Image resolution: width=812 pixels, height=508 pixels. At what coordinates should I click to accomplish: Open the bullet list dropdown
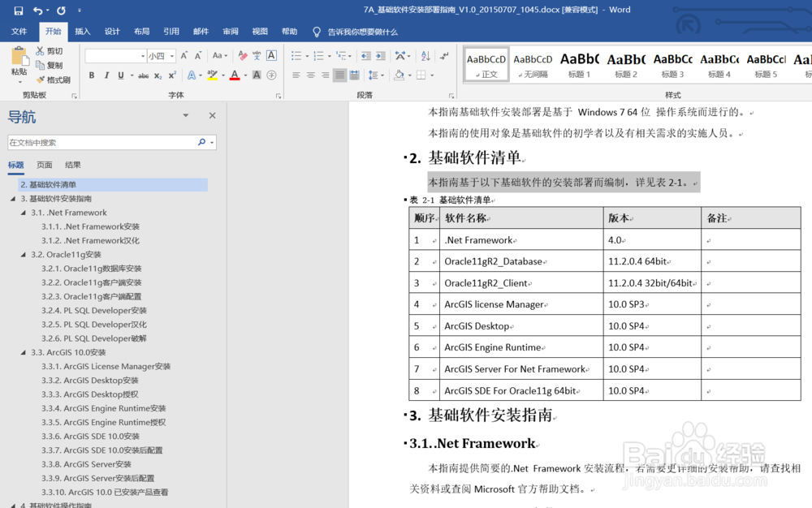pyautogui.click(x=307, y=56)
